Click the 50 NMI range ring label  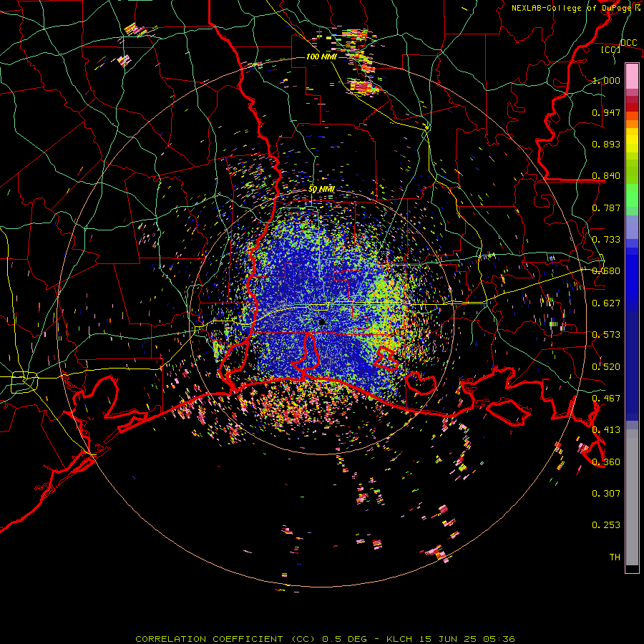(x=321, y=189)
